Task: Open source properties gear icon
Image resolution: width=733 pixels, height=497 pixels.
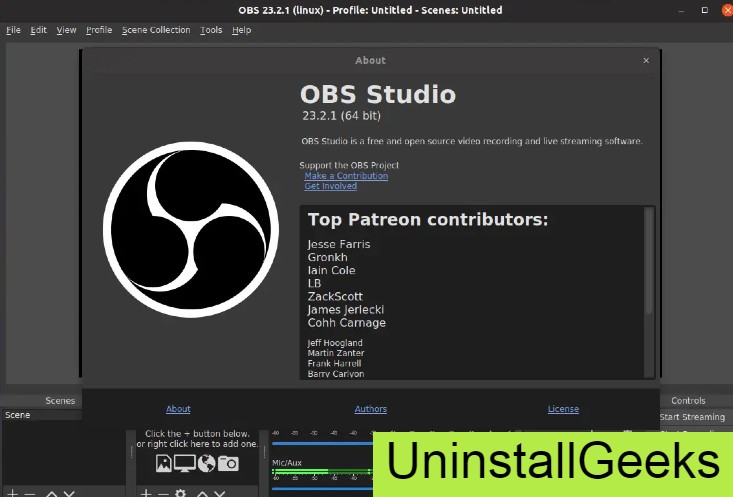Action: (x=180, y=493)
